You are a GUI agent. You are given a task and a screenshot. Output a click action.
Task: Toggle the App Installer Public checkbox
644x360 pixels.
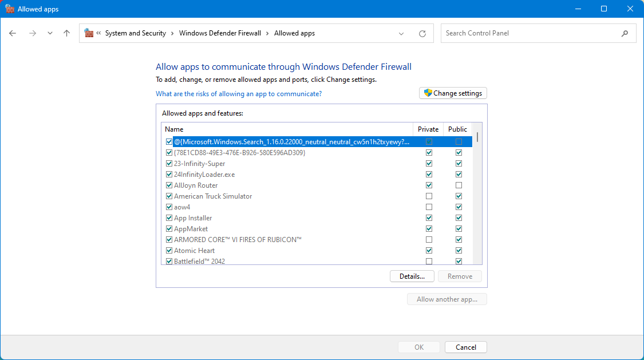click(459, 218)
